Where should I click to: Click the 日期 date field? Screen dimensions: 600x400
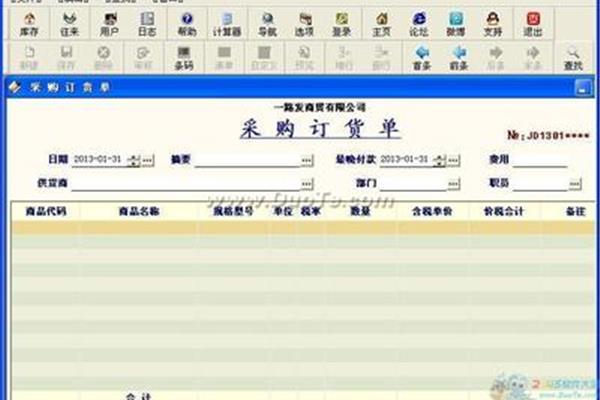100,160
